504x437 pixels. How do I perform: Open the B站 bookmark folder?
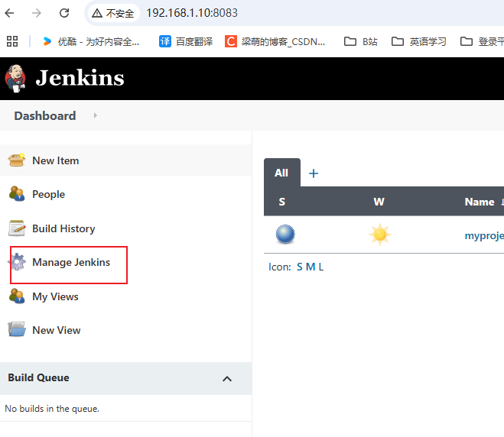point(361,41)
